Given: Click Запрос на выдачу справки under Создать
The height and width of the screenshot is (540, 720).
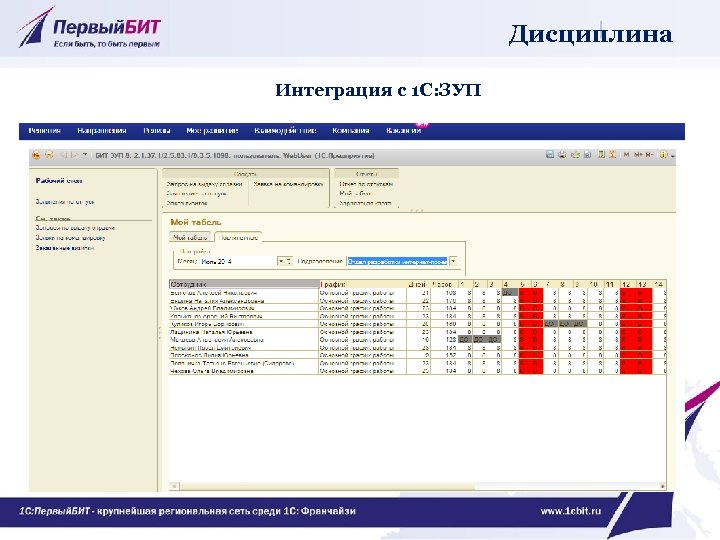Looking at the screenshot, I should coord(204,184).
